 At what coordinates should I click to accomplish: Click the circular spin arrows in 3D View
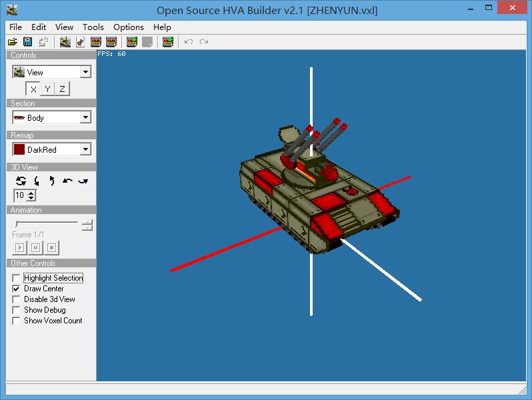(21, 181)
